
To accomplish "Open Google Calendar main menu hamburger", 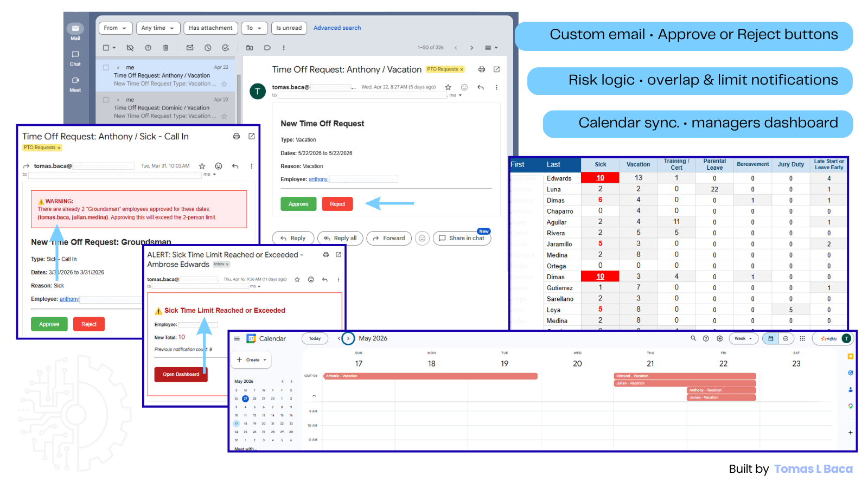I will (x=237, y=338).
